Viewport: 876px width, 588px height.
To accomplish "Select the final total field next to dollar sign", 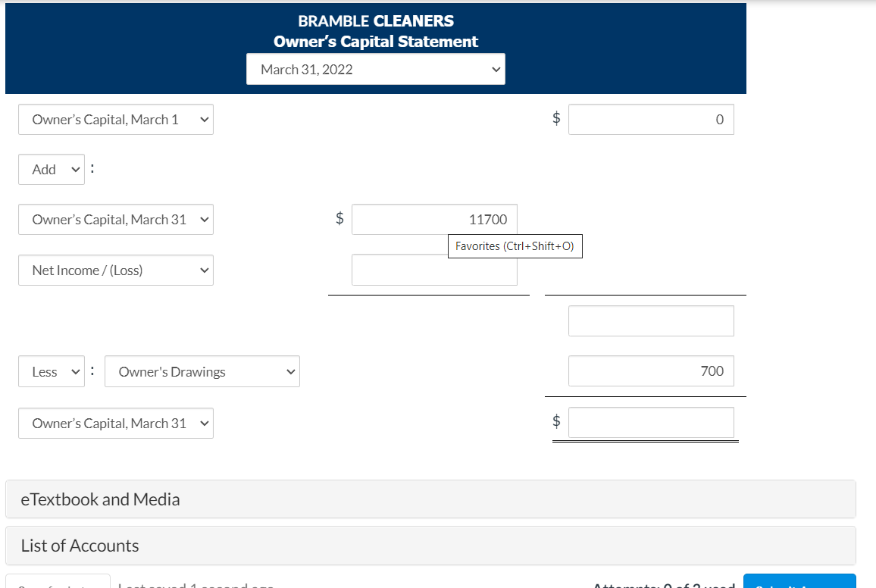I will coord(650,422).
